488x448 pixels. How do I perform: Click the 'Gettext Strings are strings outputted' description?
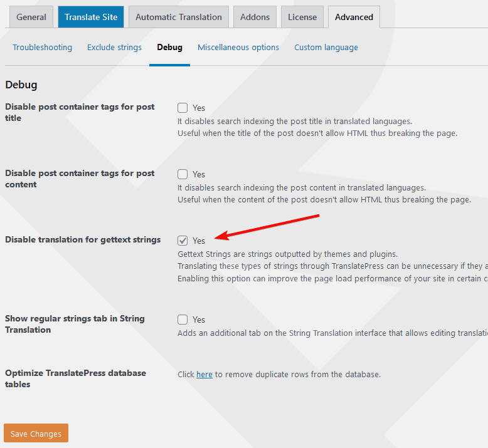point(287,254)
